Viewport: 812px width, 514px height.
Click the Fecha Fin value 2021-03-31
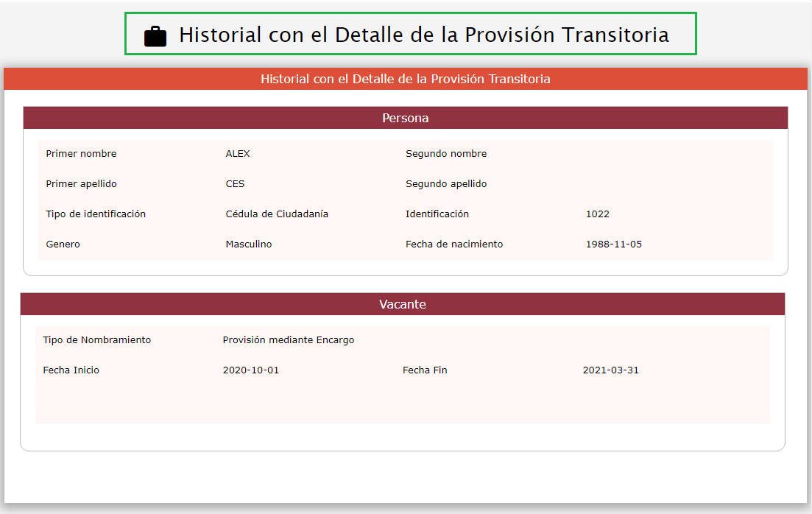point(610,370)
